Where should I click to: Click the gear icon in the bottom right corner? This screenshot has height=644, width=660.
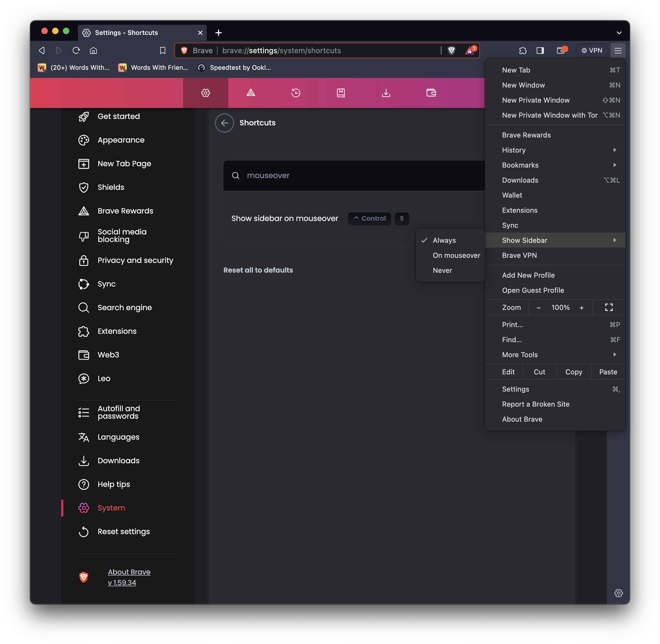point(618,593)
